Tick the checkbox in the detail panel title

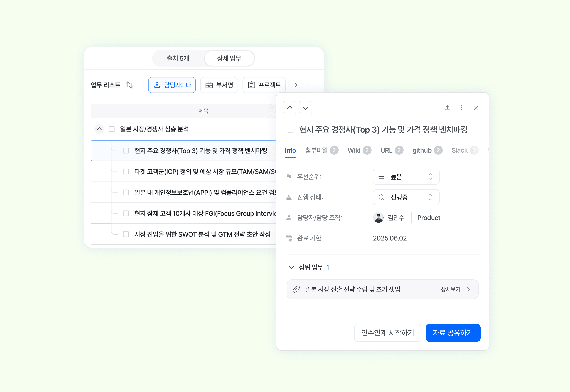pos(291,130)
